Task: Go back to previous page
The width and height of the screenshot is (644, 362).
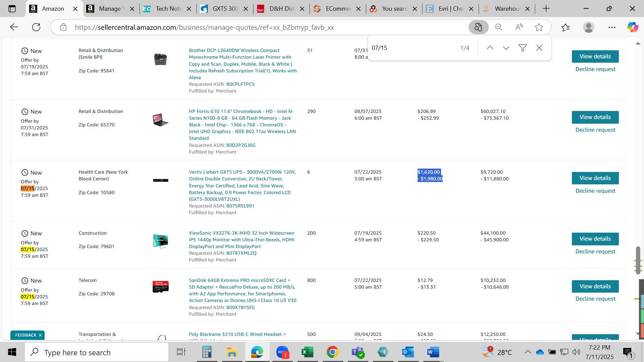Action: tap(14, 27)
